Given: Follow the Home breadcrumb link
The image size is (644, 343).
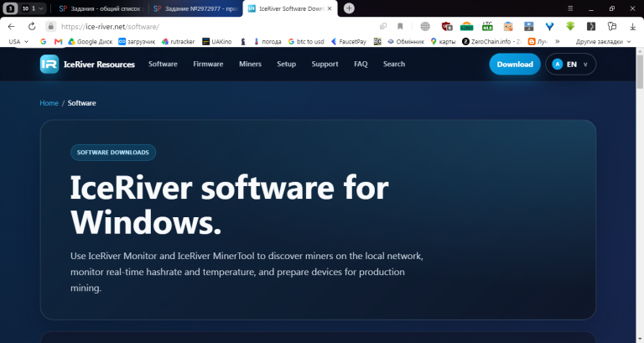Looking at the screenshot, I should tap(49, 103).
